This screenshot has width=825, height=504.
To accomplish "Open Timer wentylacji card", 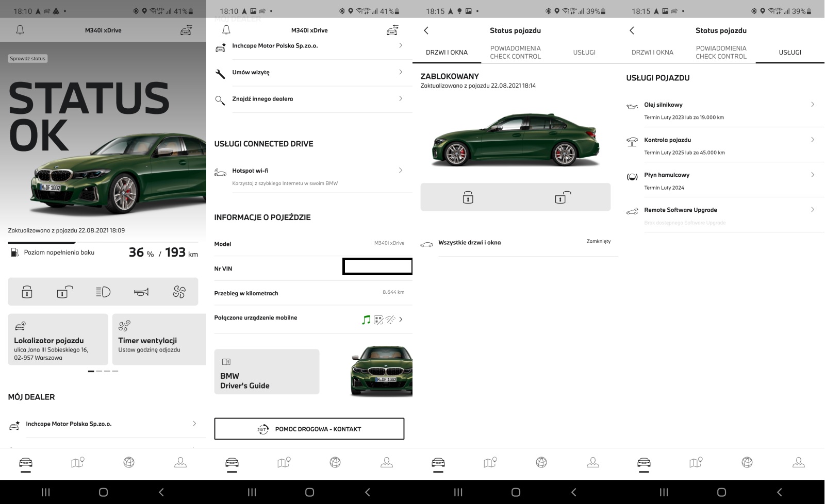I will 159,340.
